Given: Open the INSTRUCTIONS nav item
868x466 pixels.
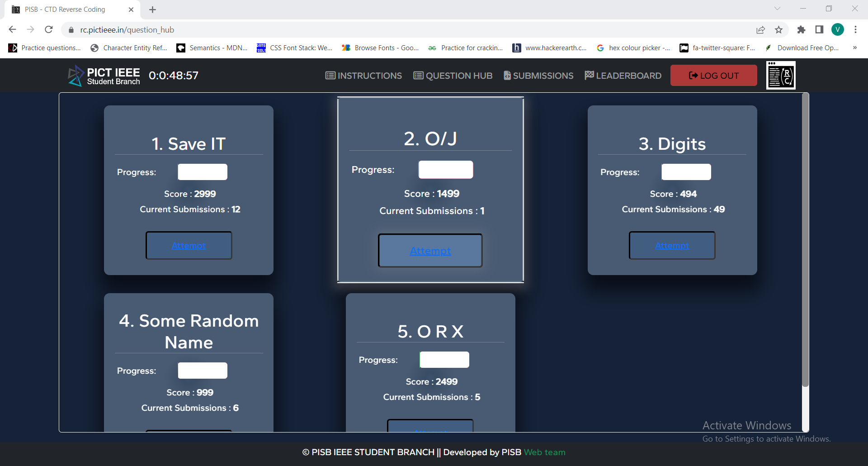Looking at the screenshot, I should (x=363, y=76).
